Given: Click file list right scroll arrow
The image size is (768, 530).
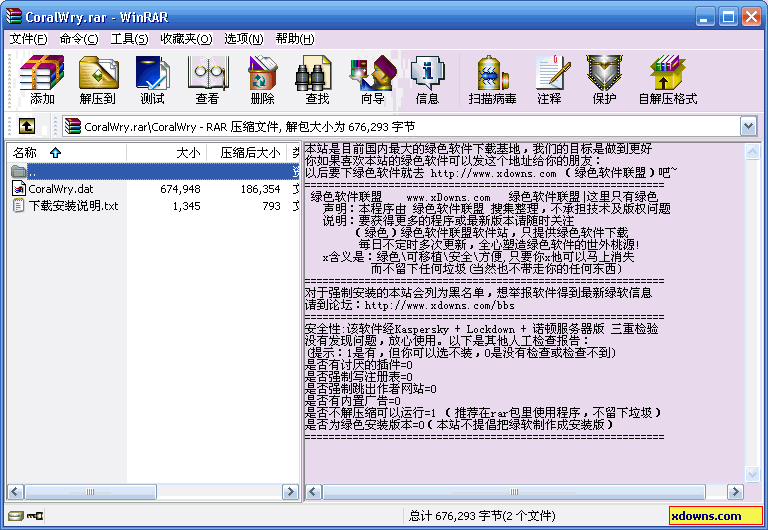Looking at the screenshot, I should pos(290,492).
